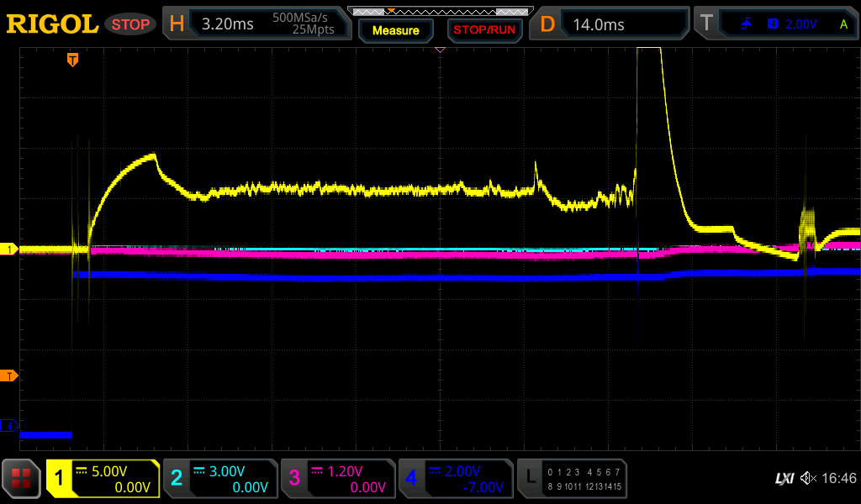This screenshot has height=504, width=861.
Task: Click the muted speaker icon
Action: point(808,478)
